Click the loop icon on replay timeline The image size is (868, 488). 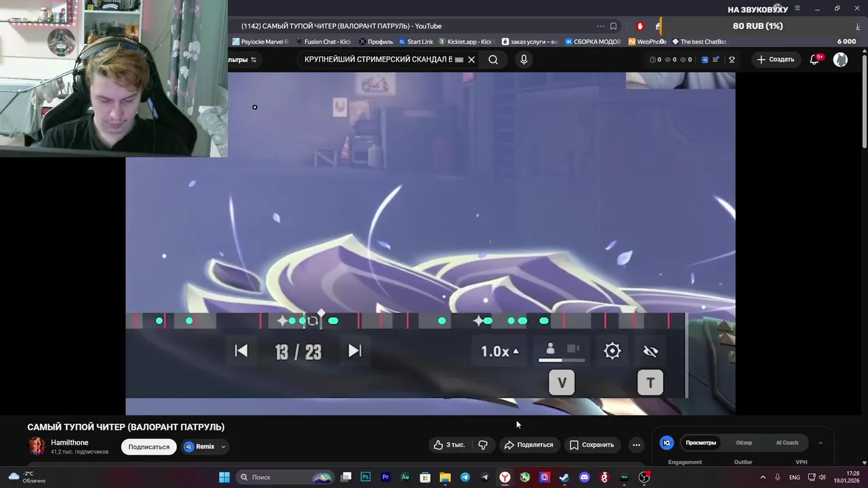(313, 321)
